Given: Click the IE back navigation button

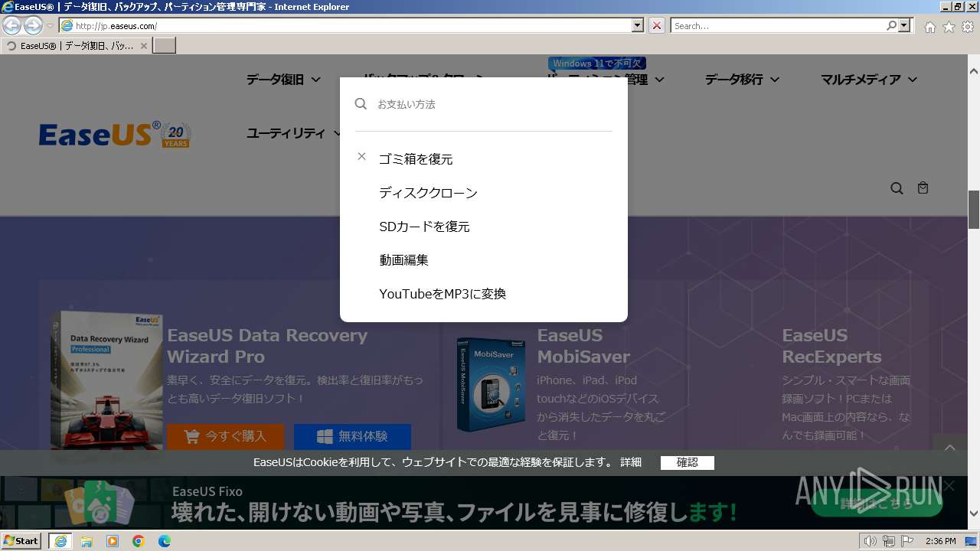Looking at the screenshot, I should coord(12,26).
